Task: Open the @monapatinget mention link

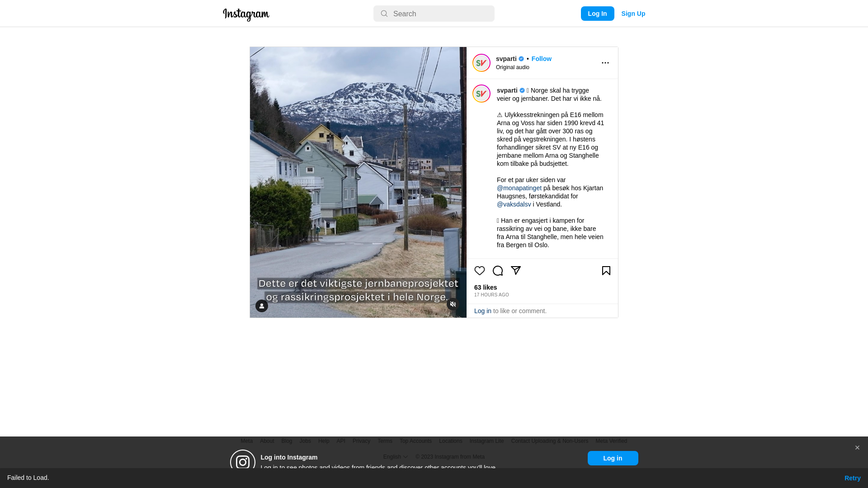Action: pyautogui.click(x=519, y=188)
